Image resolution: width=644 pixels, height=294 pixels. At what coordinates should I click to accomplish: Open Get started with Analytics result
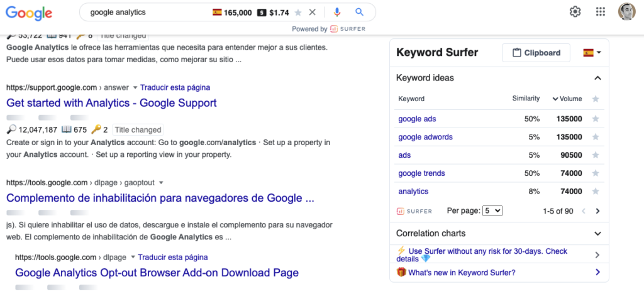pyautogui.click(x=111, y=102)
